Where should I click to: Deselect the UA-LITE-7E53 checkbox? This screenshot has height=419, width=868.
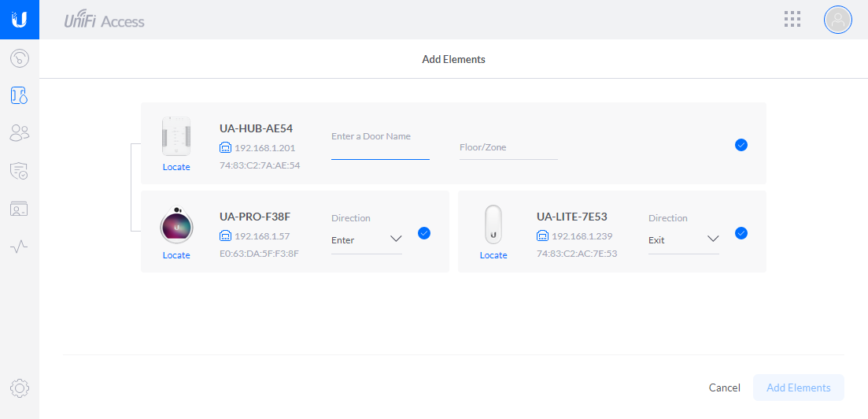[741, 233]
